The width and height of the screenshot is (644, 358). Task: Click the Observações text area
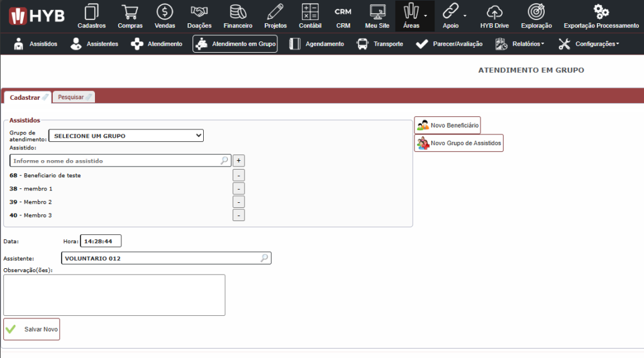114,295
